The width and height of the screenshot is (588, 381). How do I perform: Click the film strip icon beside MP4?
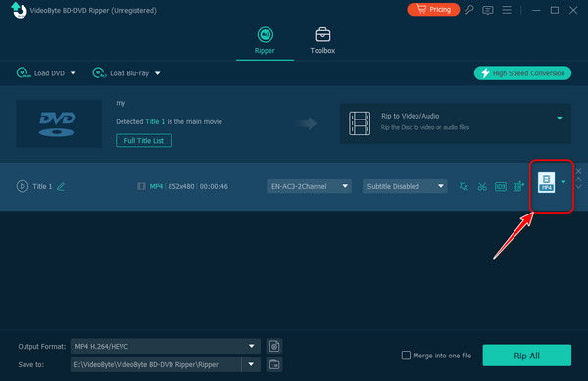pyautogui.click(x=141, y=186)
